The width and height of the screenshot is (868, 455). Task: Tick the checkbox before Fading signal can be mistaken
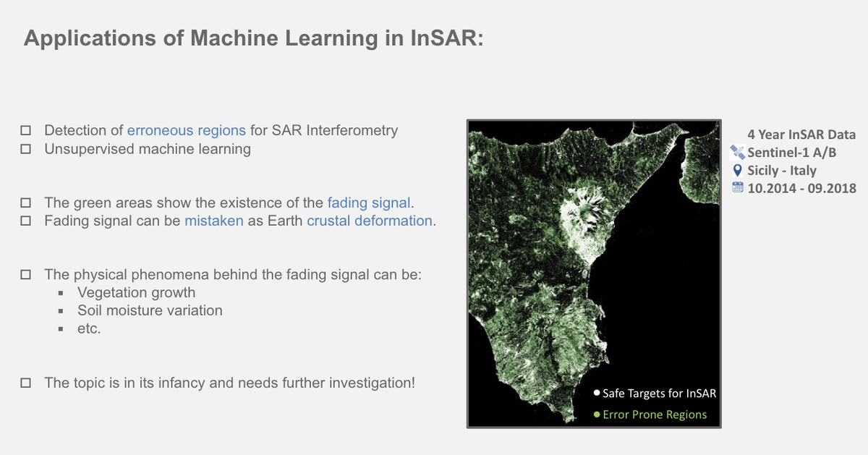tap(26, 221)
